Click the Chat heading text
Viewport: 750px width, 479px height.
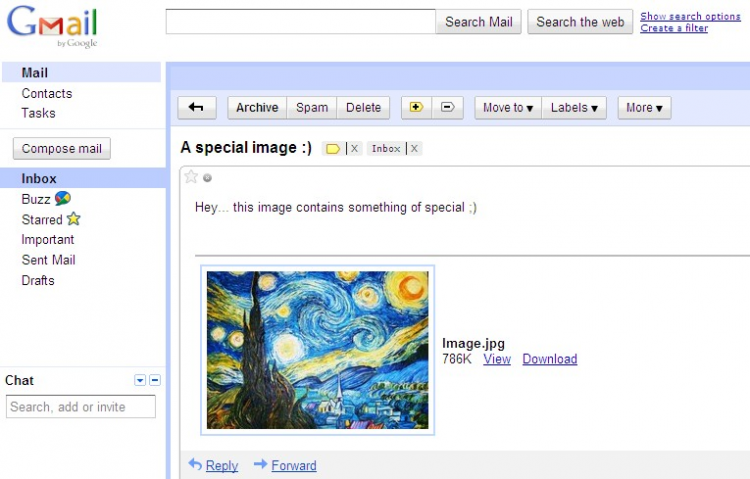19,380
